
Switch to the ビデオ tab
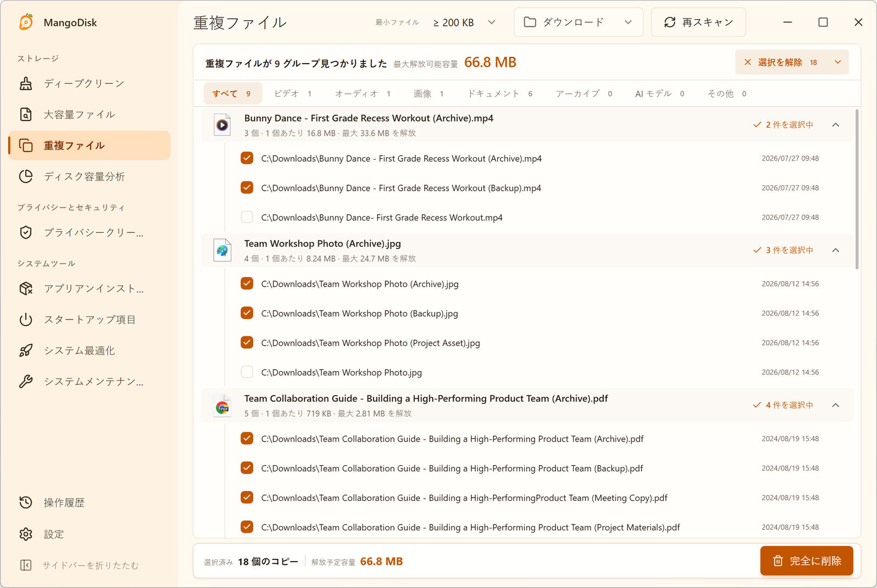click(x=293, y=94)
